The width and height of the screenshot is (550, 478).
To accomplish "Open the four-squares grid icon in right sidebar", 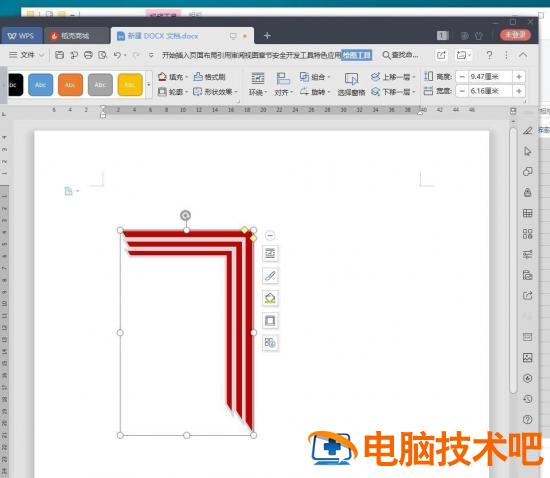I will [528, 234].
